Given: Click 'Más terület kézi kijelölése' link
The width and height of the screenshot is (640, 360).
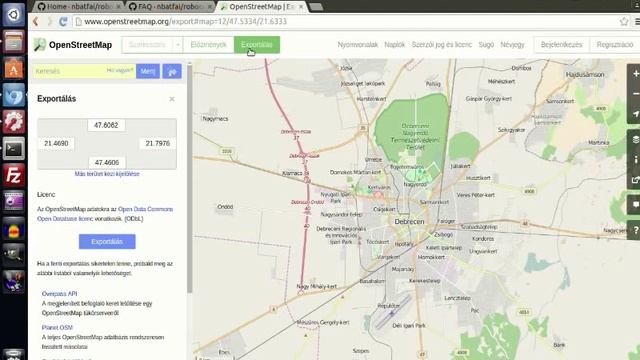Looking at the screenshot, I should pyautogui.click(x=107, y=174).
